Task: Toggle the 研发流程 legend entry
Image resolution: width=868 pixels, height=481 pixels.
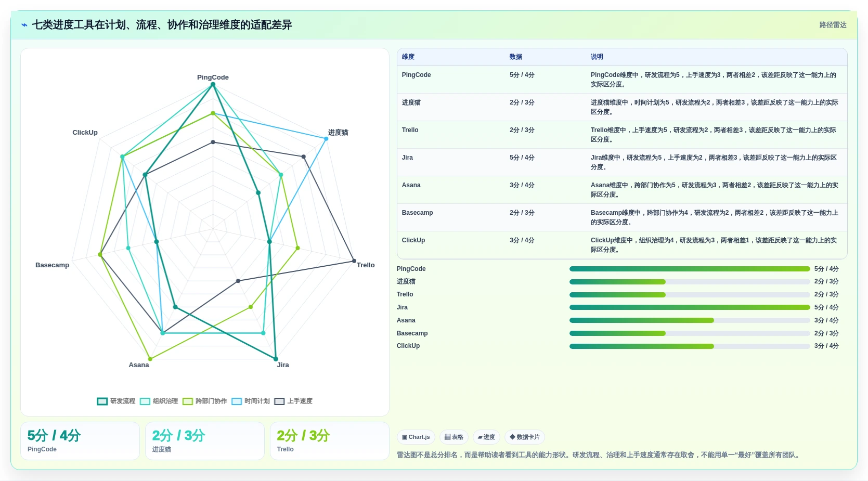Action: [116, 401]
